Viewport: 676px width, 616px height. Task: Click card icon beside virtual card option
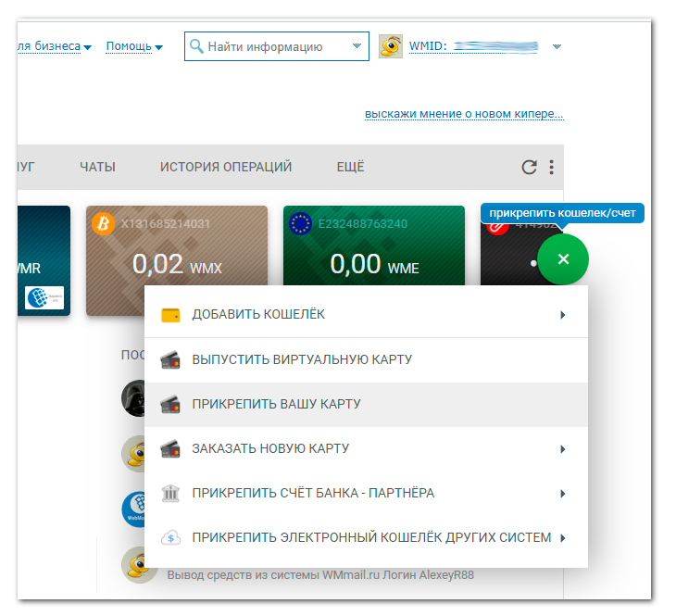170,359
